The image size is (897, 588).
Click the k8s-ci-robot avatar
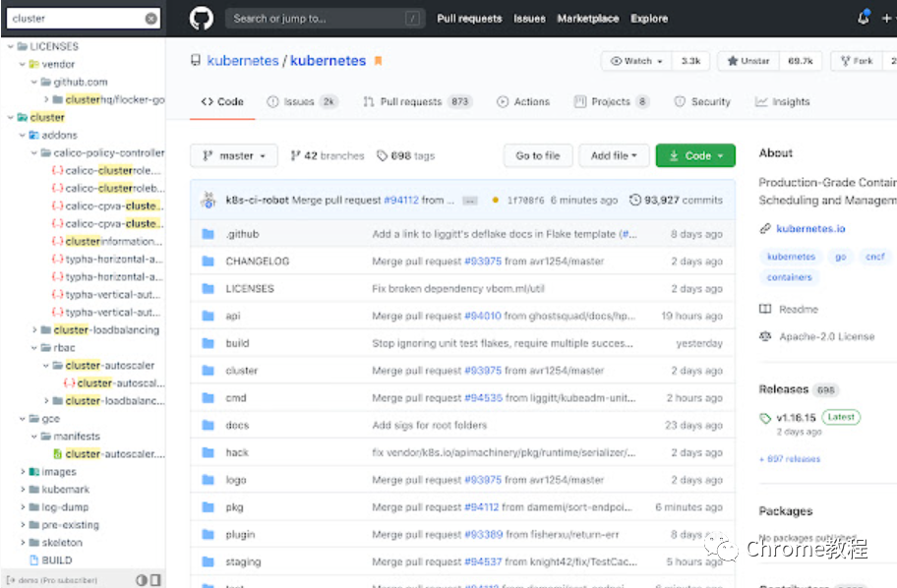click(x=209, y=200)
